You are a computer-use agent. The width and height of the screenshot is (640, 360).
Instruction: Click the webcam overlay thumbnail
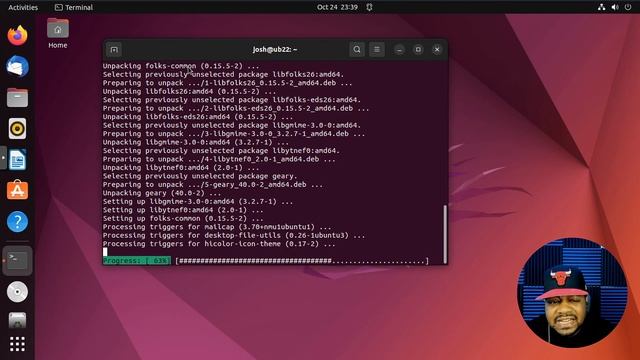pos(572,293)
